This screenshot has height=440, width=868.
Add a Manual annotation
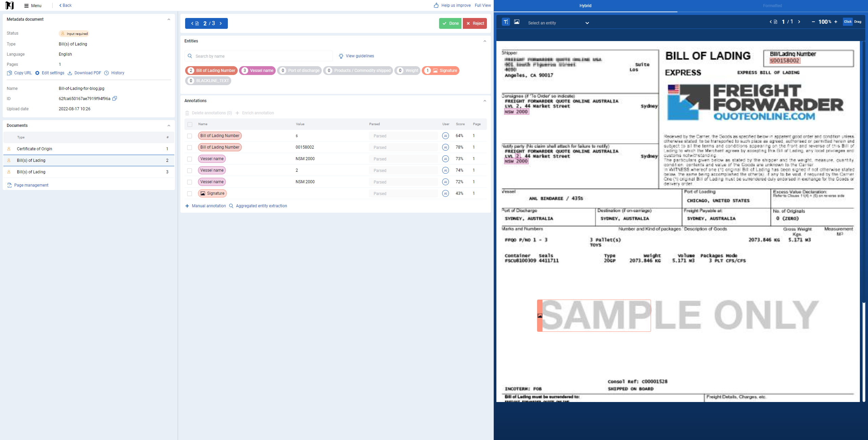coord(205,206)
